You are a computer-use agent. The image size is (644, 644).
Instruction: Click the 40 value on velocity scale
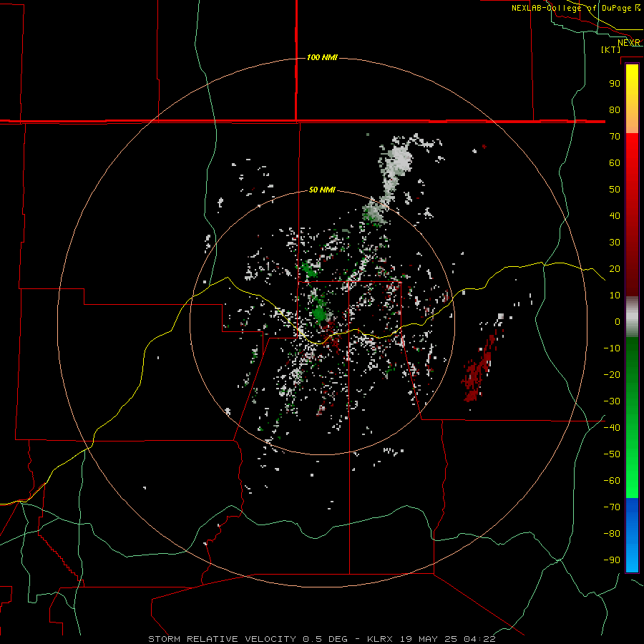(x=615, y=215)
